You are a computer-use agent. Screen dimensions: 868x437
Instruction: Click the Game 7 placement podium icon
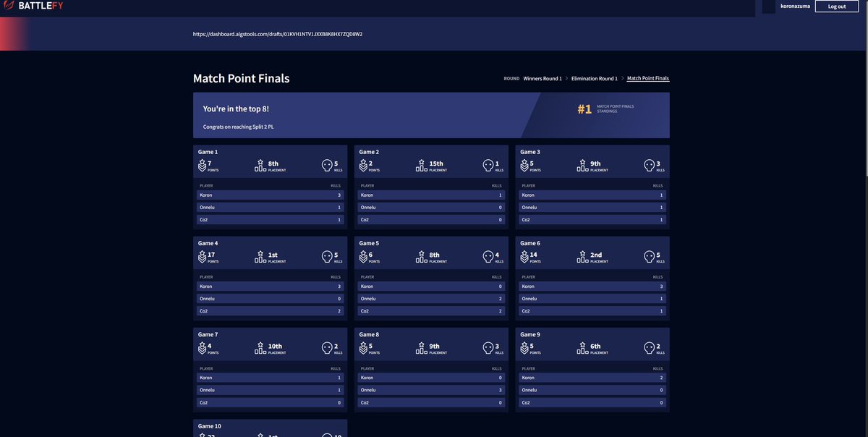pos(260,348)
